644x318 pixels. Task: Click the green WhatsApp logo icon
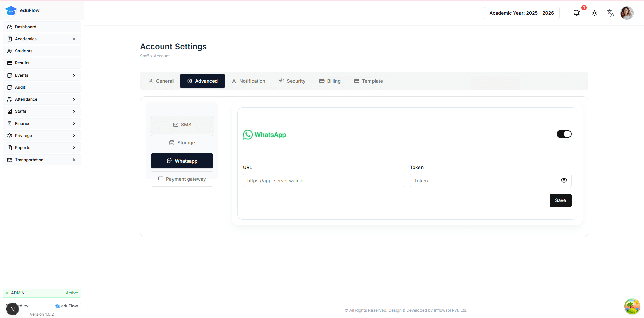coord(248,135)
